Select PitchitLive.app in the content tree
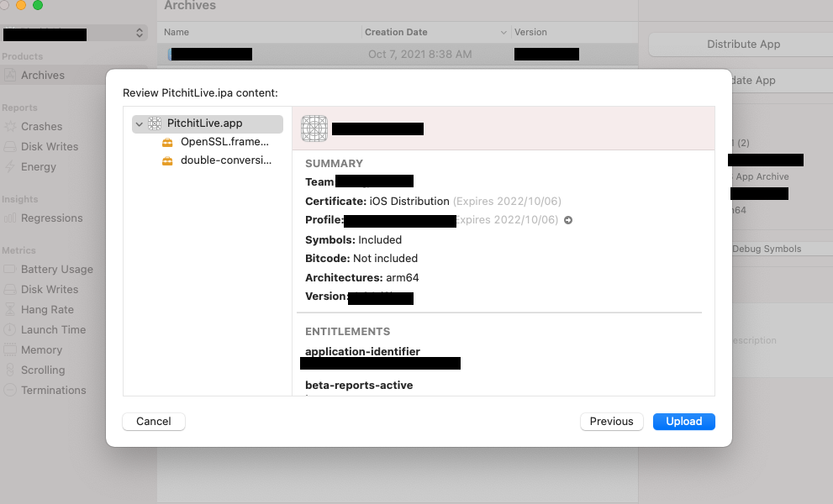833x504 pixels. pos(207,123)
